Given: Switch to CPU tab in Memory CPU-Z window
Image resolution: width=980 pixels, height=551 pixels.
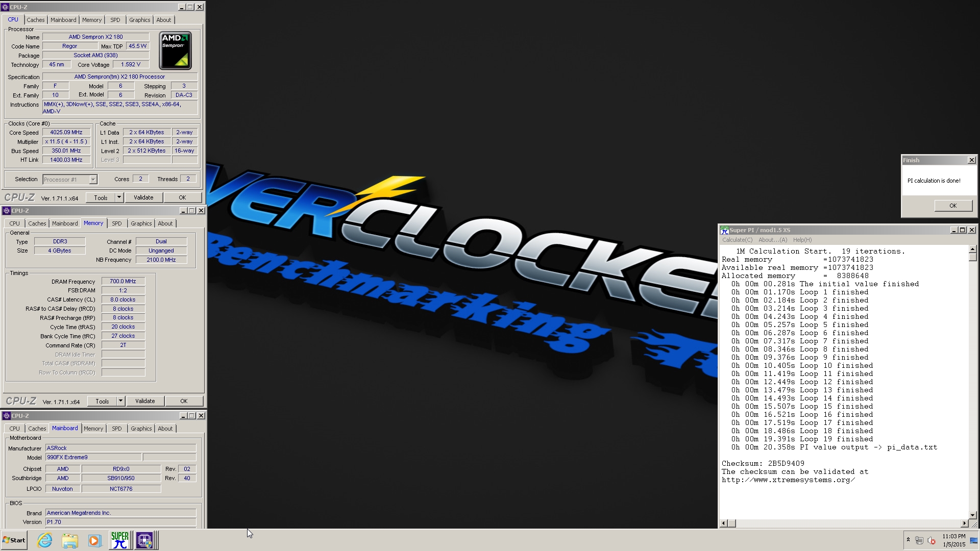Looking at the screenshot, I should pos(15,223).
